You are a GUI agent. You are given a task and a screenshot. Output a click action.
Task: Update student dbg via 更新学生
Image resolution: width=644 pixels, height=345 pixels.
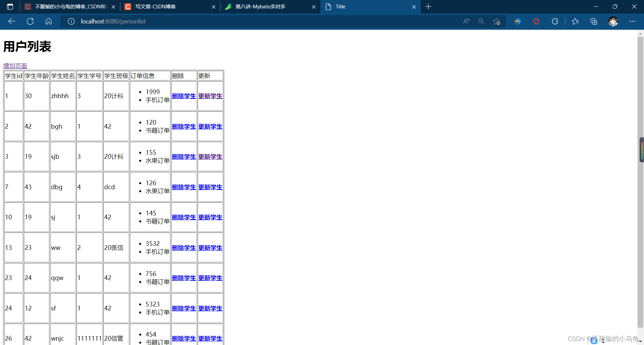210,187
